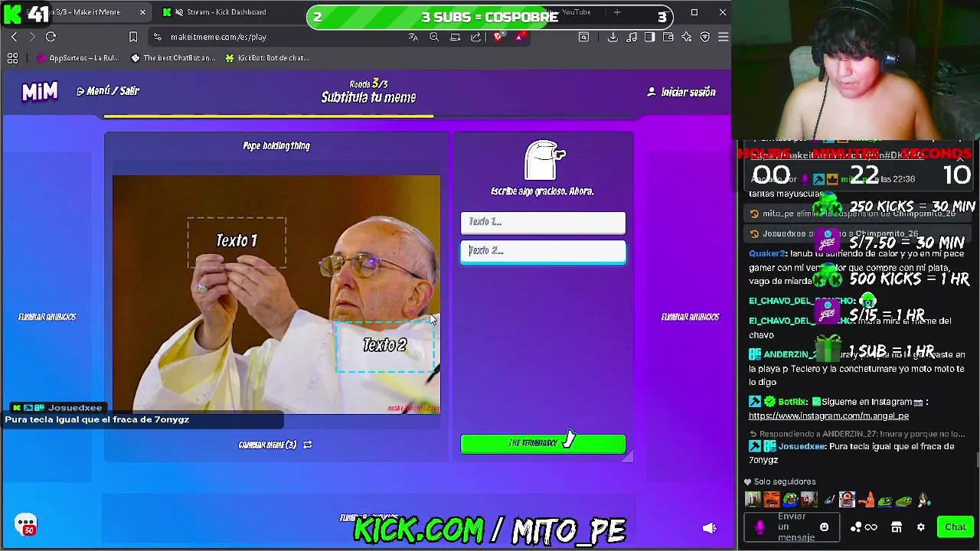Image resolution: width=980 pixels, height=551 pixels.
Task: Click the Quaker2 username in chat
Action: (x=767, y=253)
